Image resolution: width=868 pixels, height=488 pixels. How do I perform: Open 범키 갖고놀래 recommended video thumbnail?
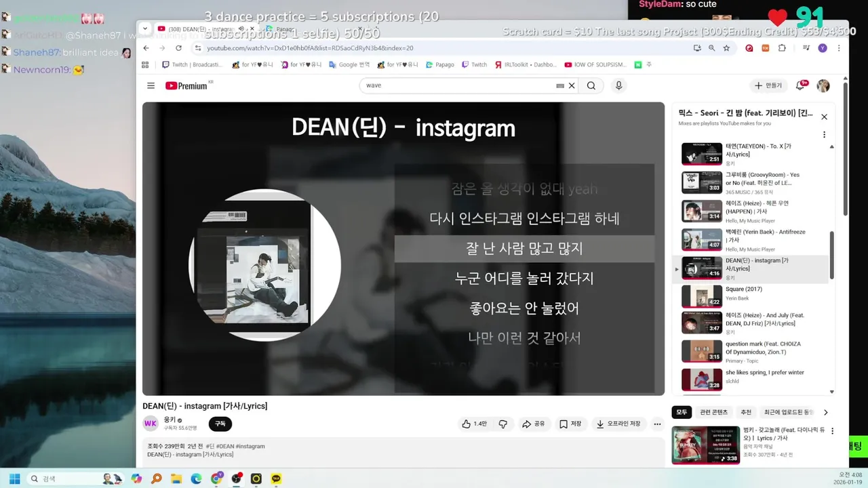(x=705, y=445)
